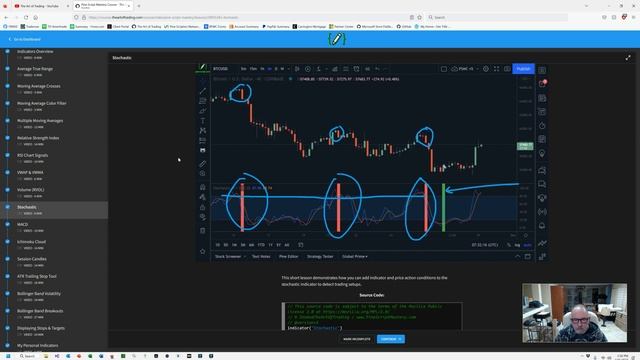The height and width of the screenshot is (360, 640).
Task: Click the Publish button
Action: (x=523, y=69)
